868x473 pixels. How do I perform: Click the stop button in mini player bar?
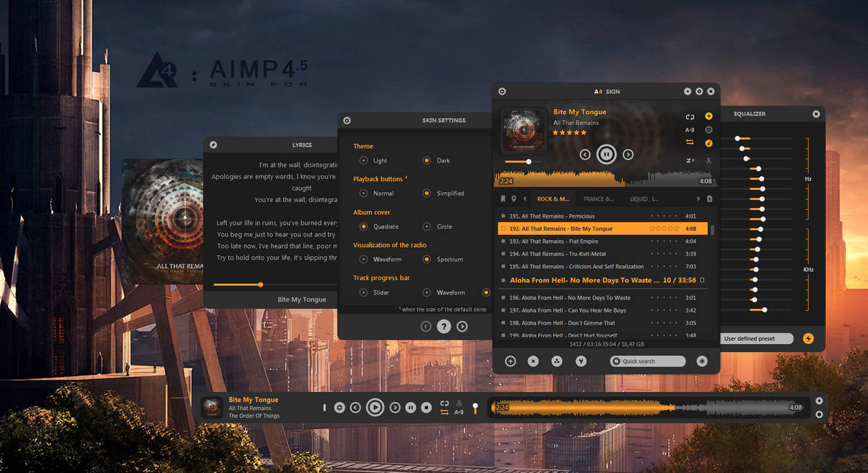426,408
